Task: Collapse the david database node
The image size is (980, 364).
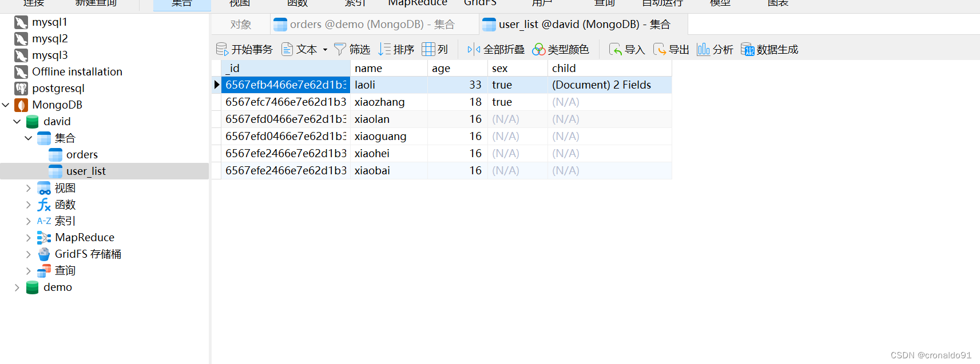Action: click(17, 122)
